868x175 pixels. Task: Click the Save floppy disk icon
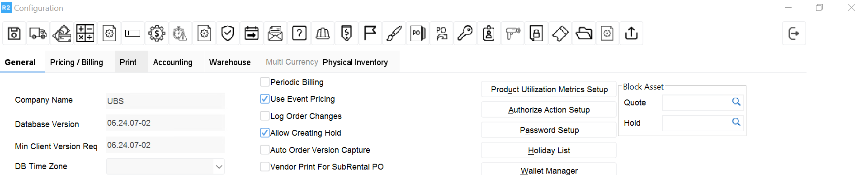14,33
